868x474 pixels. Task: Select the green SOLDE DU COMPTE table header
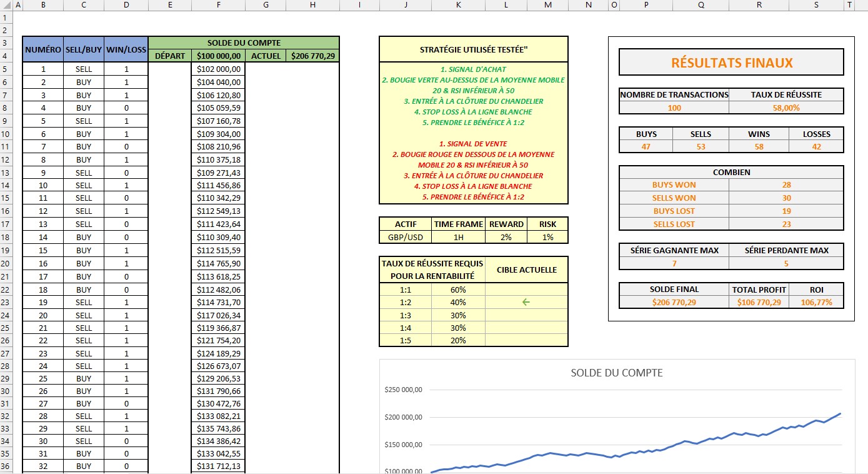(x=244, y=43)
